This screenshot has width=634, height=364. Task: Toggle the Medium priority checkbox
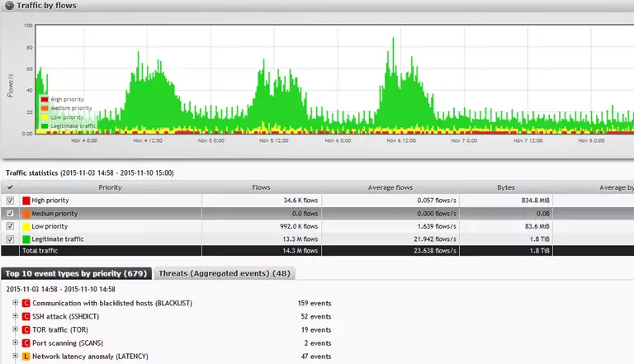coord(10,213)
